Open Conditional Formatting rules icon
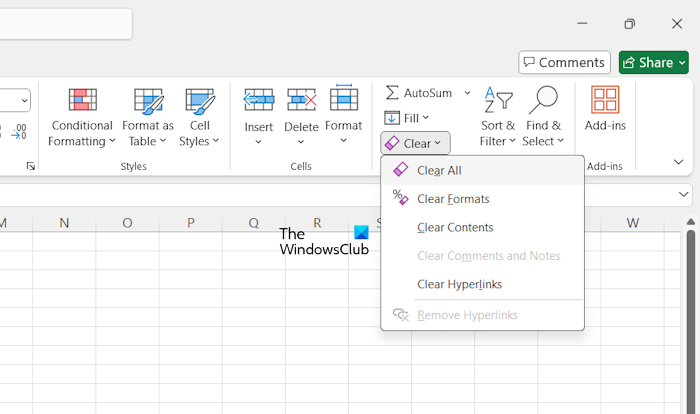 pyautogui.click(x=82, y=101)
